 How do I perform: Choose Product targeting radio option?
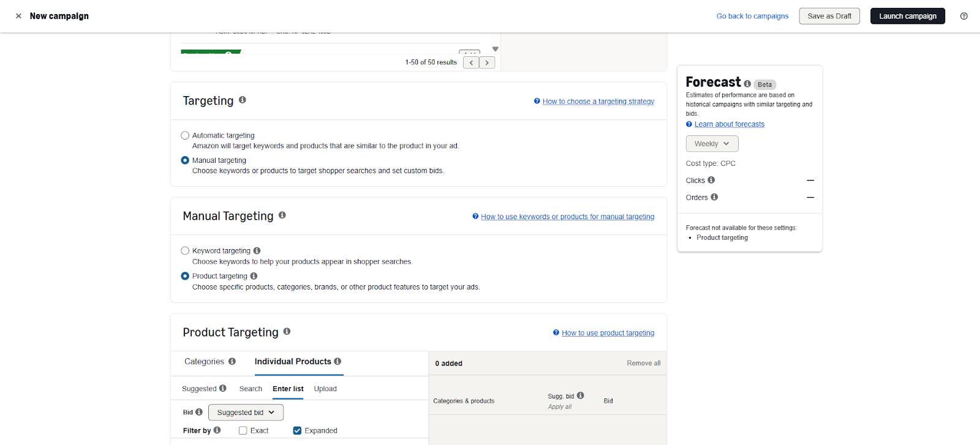[x=185, y=276]
